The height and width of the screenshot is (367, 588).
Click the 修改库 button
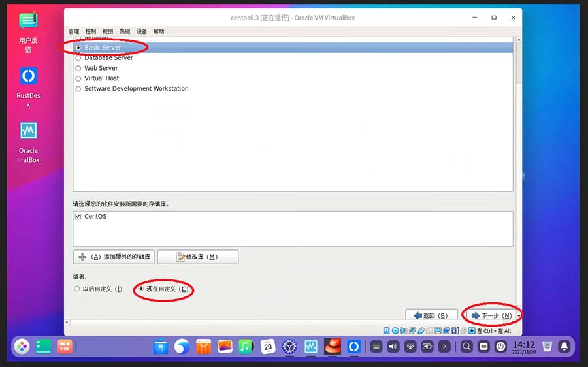[x=198, y=257]
